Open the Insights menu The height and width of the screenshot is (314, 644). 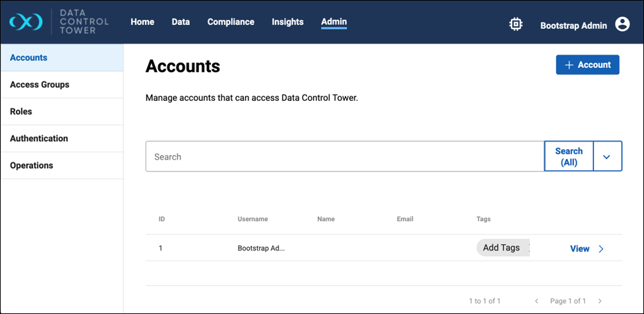coord(287,22)
